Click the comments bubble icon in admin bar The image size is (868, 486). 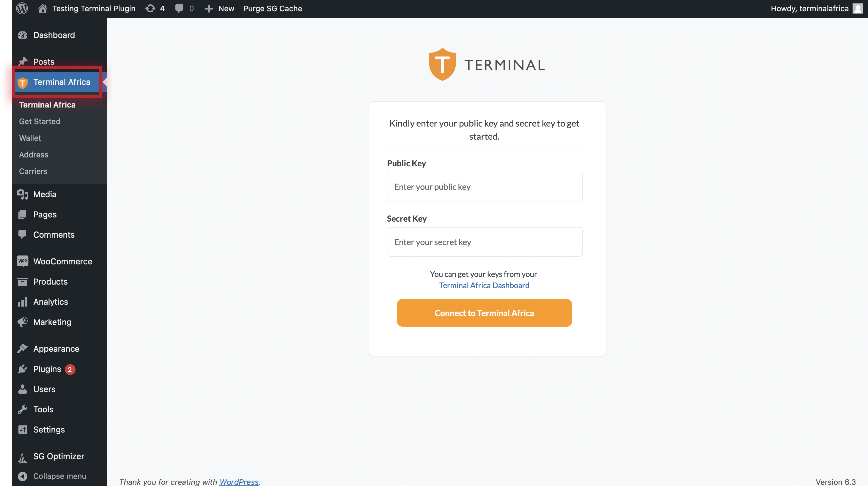click(x=179, y=8)
